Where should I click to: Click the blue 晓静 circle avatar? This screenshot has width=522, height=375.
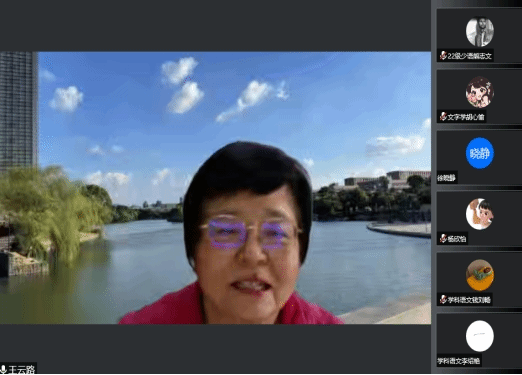tap(480, 153)
